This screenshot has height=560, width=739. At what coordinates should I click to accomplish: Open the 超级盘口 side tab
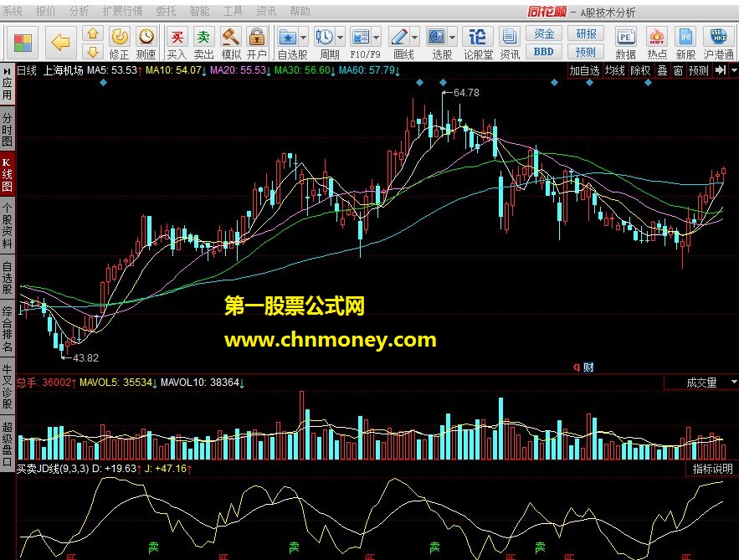pos(7,443)
